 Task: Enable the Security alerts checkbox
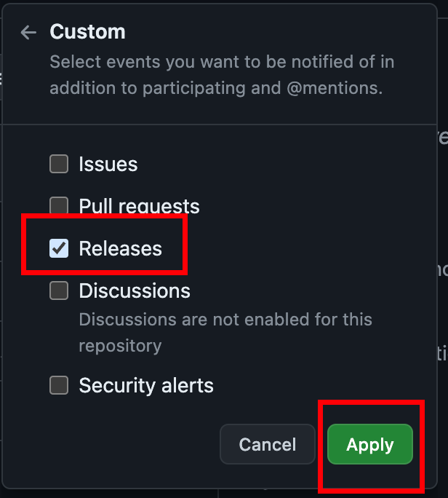[59, 385]
